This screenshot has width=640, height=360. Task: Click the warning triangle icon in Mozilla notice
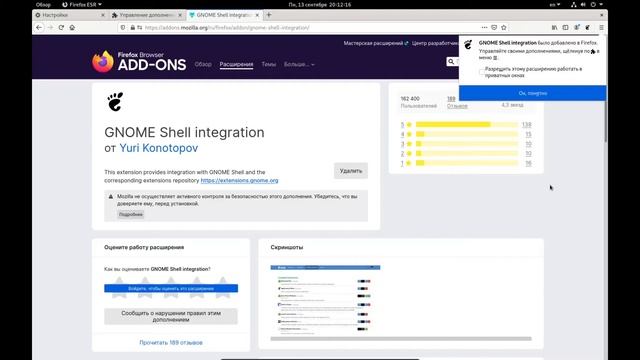[x=111, y=197]
